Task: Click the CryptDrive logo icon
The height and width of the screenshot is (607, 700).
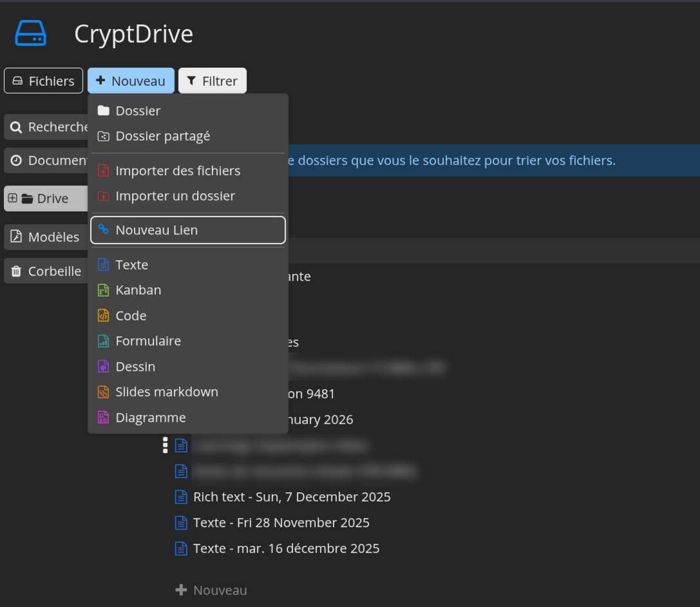Action: click(x=30, y=33)
